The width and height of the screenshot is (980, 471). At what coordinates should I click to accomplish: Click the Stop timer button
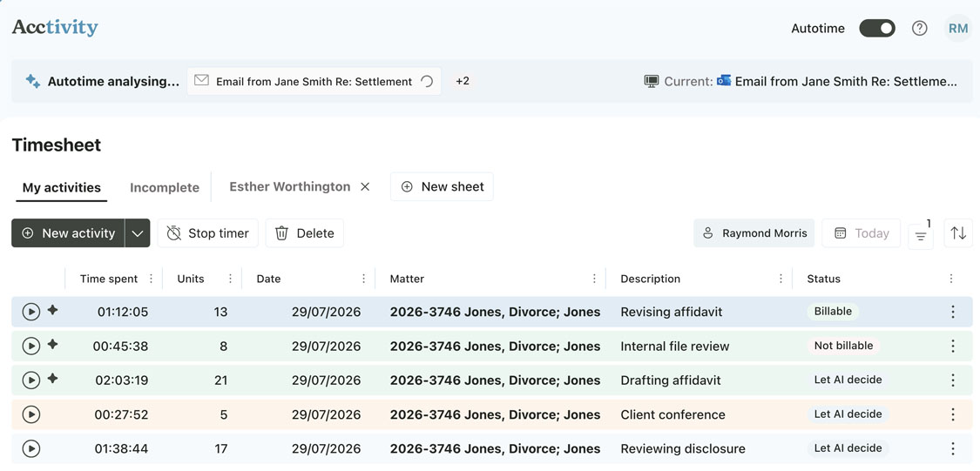pos(207,233)
